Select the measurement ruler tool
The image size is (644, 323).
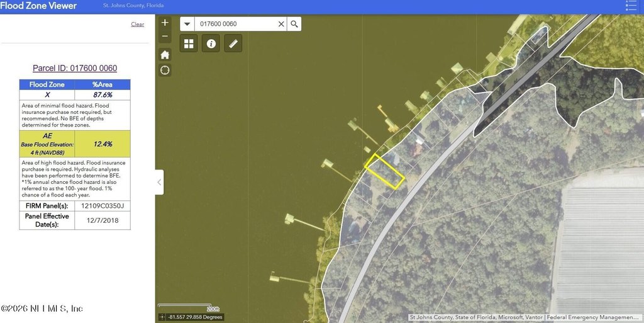tap(233, 43)
